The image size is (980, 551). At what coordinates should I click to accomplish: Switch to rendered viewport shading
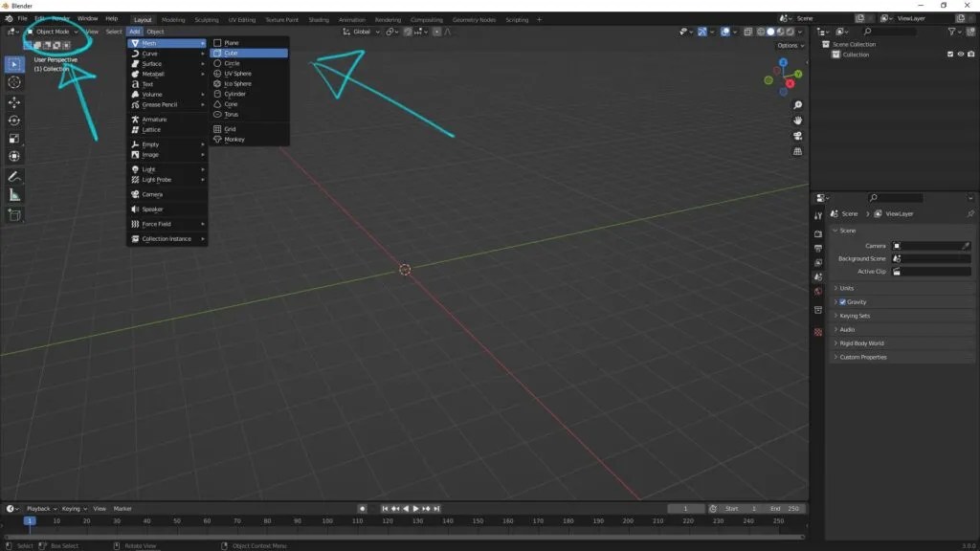[x=789, y=32]
